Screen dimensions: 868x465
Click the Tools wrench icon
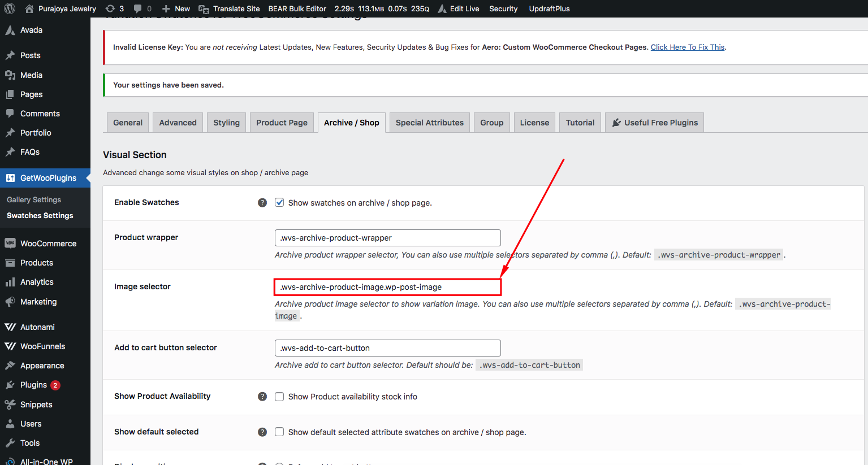point(10,443)
